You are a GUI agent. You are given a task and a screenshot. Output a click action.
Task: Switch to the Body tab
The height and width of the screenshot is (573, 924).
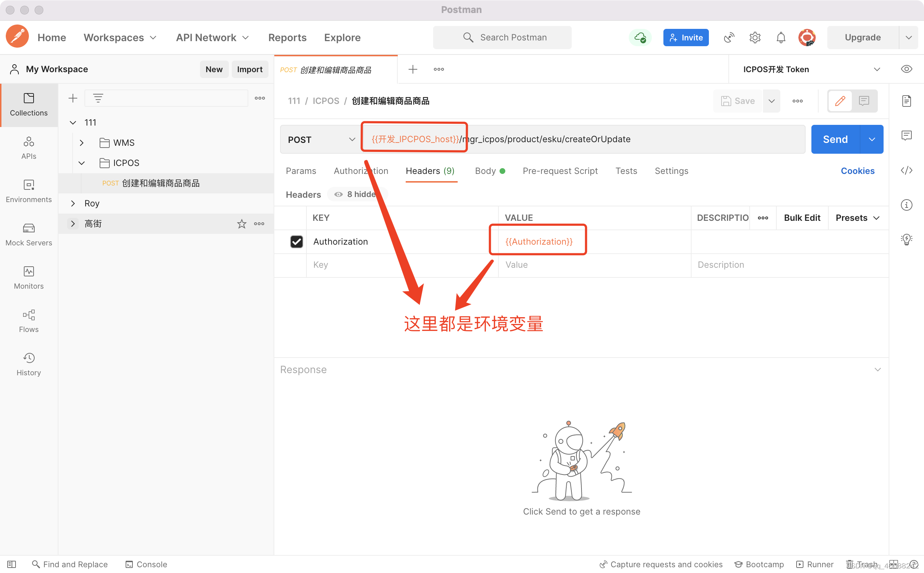click(490, 171)
